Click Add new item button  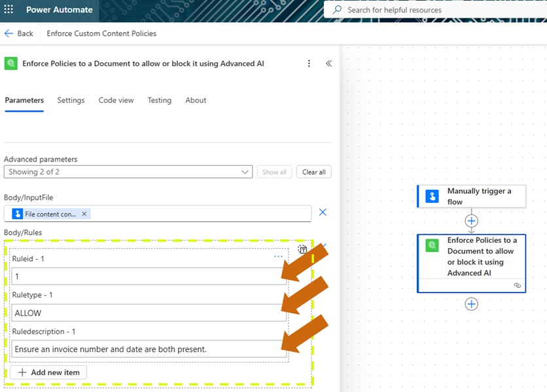tap(48, 372)
